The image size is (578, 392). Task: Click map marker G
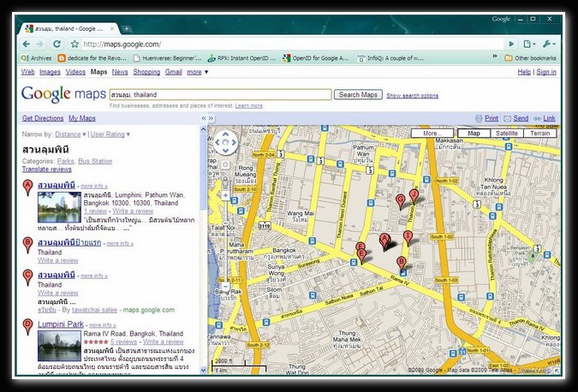point(401,200)
